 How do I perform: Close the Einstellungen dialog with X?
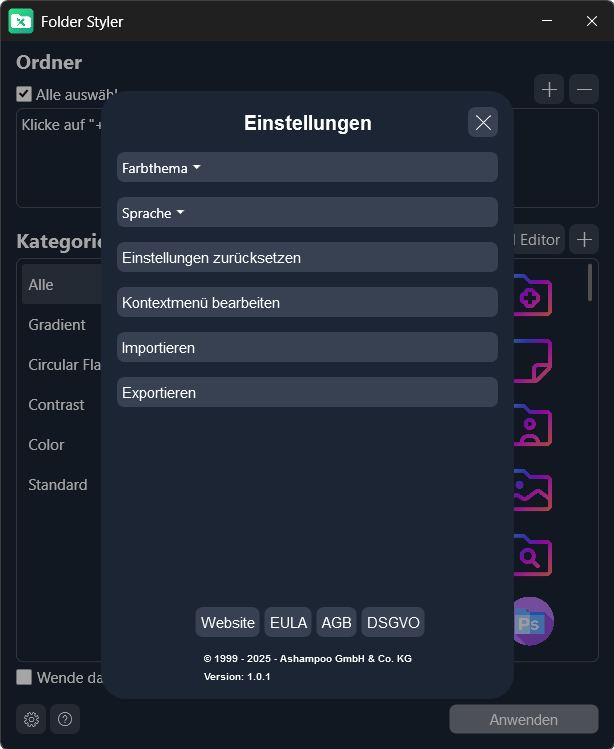[x=483, y=123]
